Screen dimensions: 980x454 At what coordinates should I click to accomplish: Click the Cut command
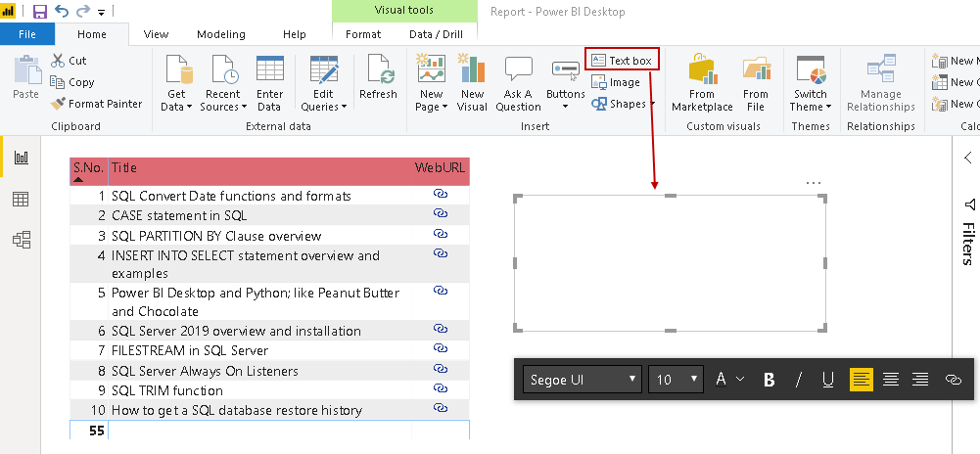(69, 61)
